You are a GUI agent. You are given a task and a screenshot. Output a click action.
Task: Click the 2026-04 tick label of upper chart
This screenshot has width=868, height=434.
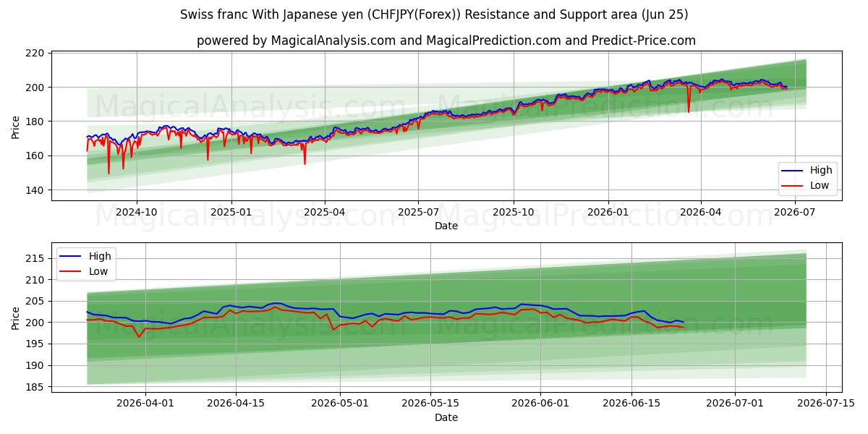[702, 213]
